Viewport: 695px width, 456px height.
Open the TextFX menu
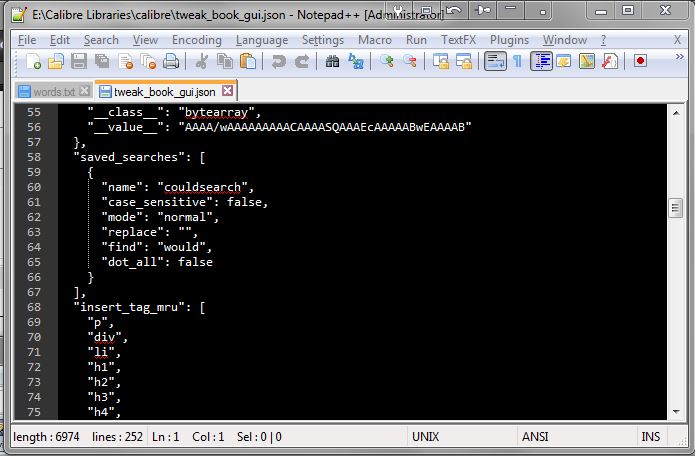458,40
